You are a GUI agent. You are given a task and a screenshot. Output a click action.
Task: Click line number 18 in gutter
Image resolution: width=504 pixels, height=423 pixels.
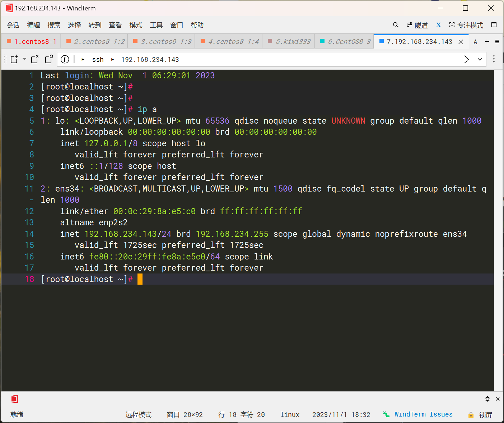click(29, 279)
